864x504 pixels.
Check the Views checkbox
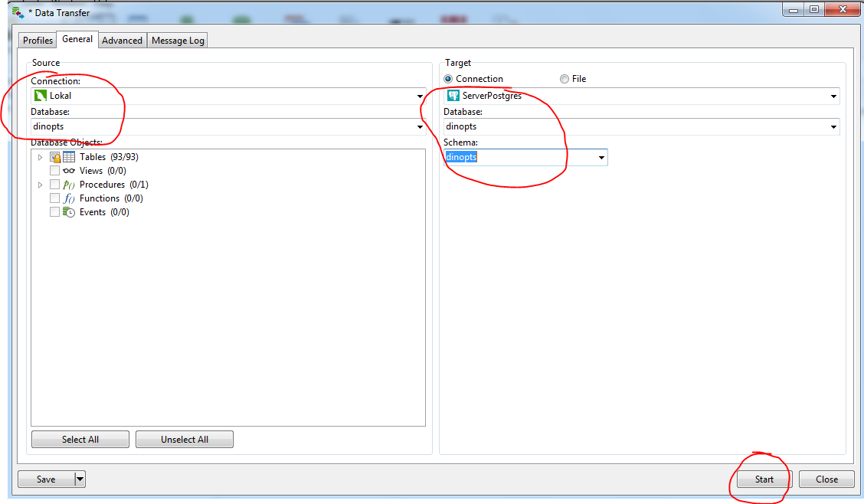pyautogui.click(x=54, y=170)
